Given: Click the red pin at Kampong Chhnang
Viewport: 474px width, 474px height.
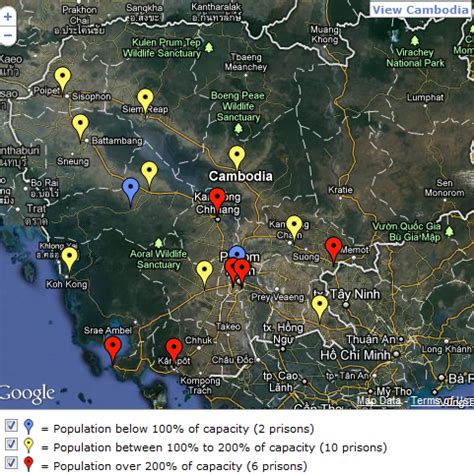Looking at the screenshot, I should (218, 201).
